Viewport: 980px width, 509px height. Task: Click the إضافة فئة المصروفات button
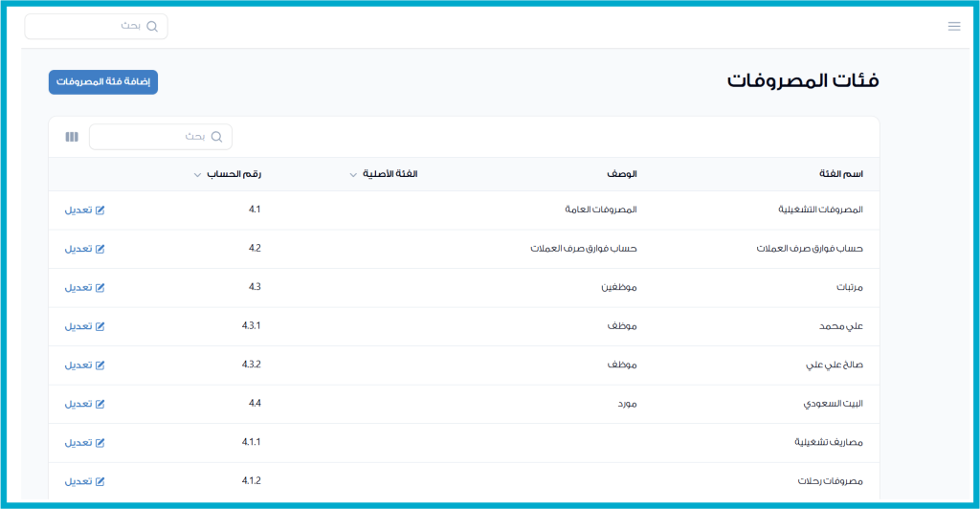(x=103, y=82)
